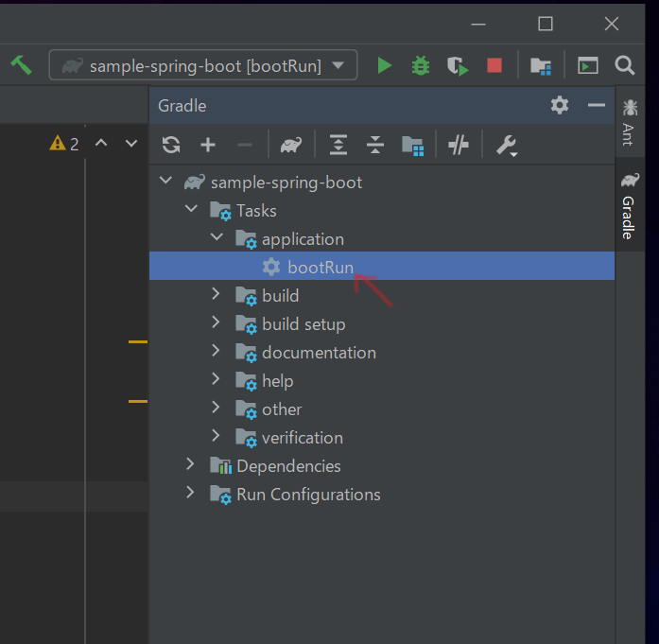Expand the help task group

(x=216, y=379)
